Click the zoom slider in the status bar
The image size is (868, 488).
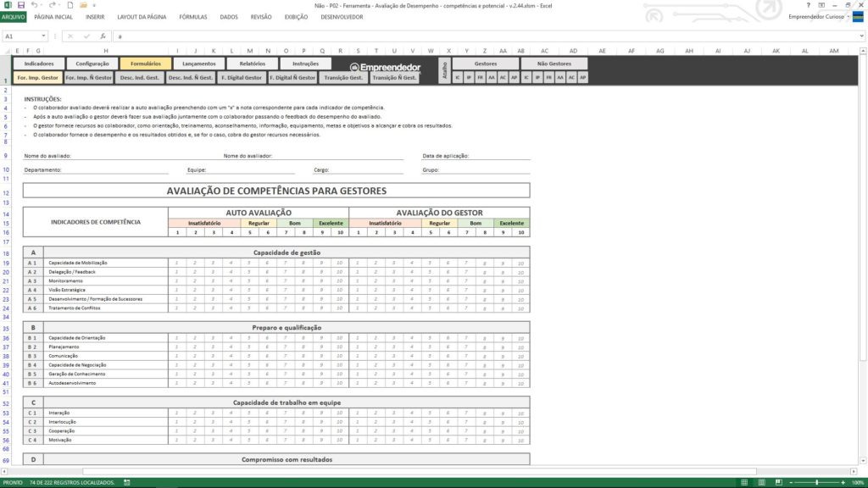point(816,482)
